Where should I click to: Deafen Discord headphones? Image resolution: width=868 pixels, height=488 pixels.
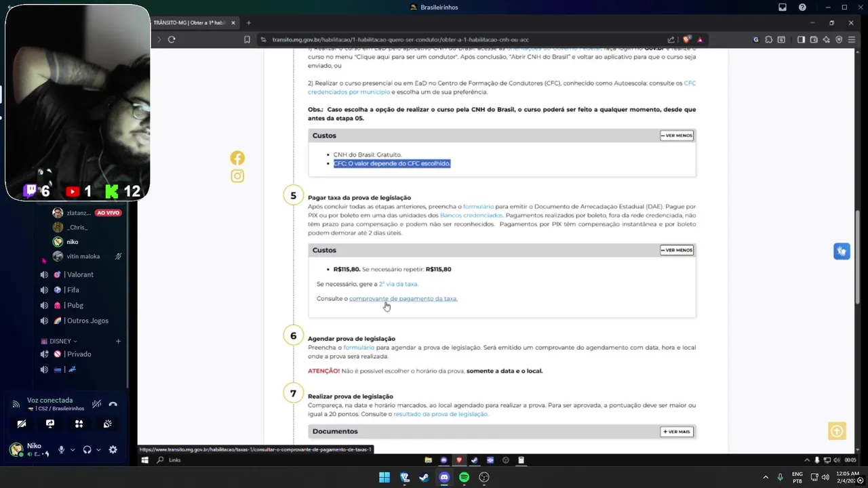87,449
